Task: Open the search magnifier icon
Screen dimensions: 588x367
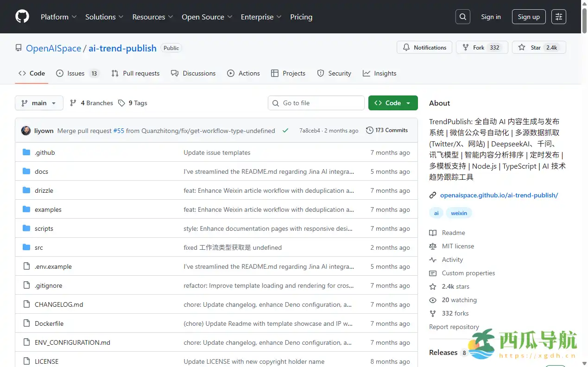Action: pyautogui.click(x=462, y=17)
